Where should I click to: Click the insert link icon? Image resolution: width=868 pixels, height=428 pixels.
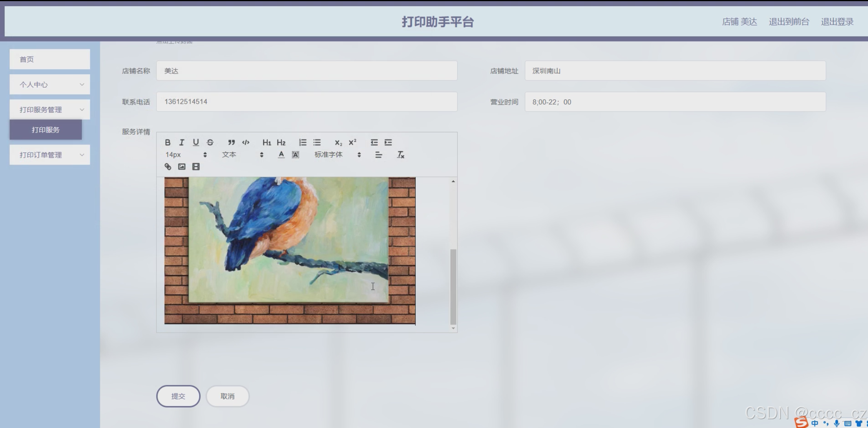[x=168, y=167]
